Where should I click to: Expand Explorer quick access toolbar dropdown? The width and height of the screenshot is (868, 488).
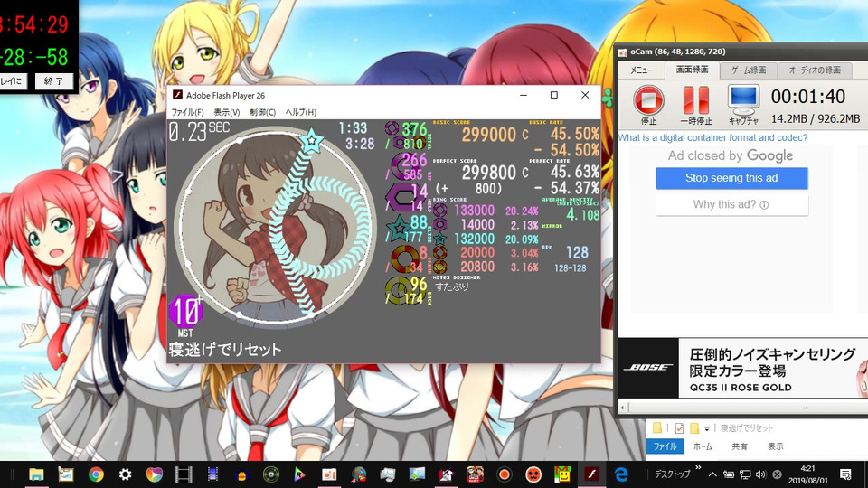707,428
